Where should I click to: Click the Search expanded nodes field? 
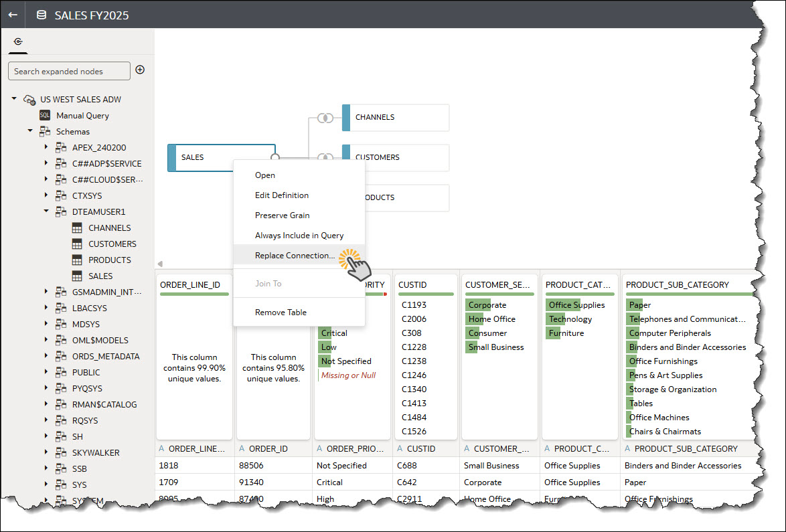[69, 71]
